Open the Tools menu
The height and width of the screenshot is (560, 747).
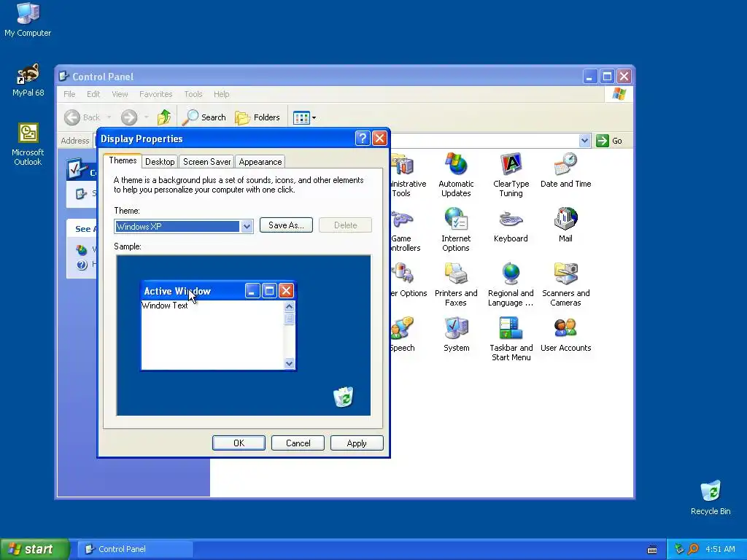coord(193,94)
